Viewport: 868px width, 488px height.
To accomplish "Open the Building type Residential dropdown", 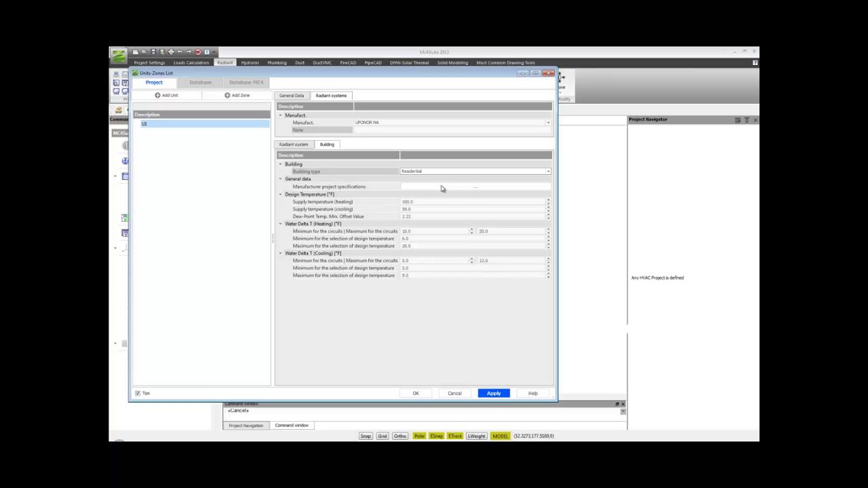I will click(x=548, y=171).
